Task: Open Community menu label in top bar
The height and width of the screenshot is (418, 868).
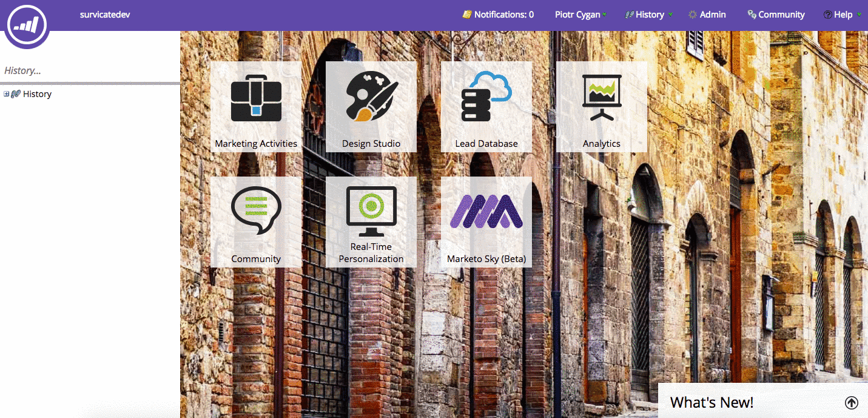Action: point(781,15)
